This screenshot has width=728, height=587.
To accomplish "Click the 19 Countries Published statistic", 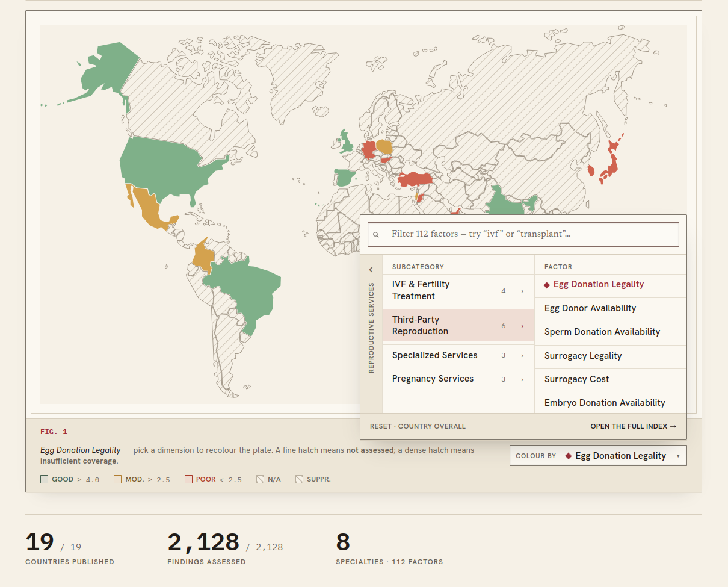I will point(70,548).
